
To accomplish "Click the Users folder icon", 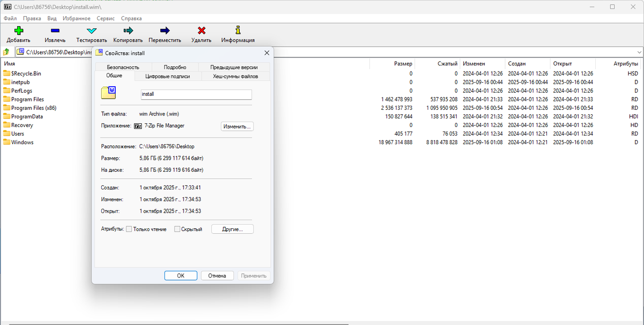I will click(7, 134).
